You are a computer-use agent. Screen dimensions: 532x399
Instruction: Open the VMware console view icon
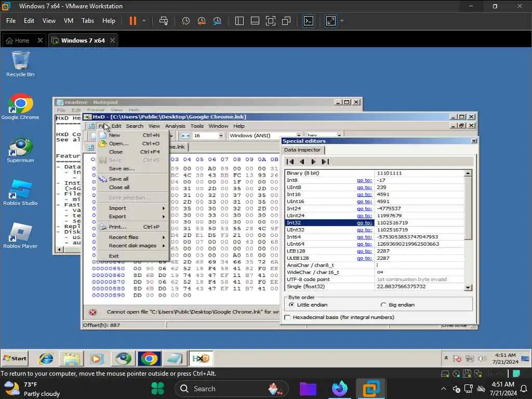(x=309, y=21)
